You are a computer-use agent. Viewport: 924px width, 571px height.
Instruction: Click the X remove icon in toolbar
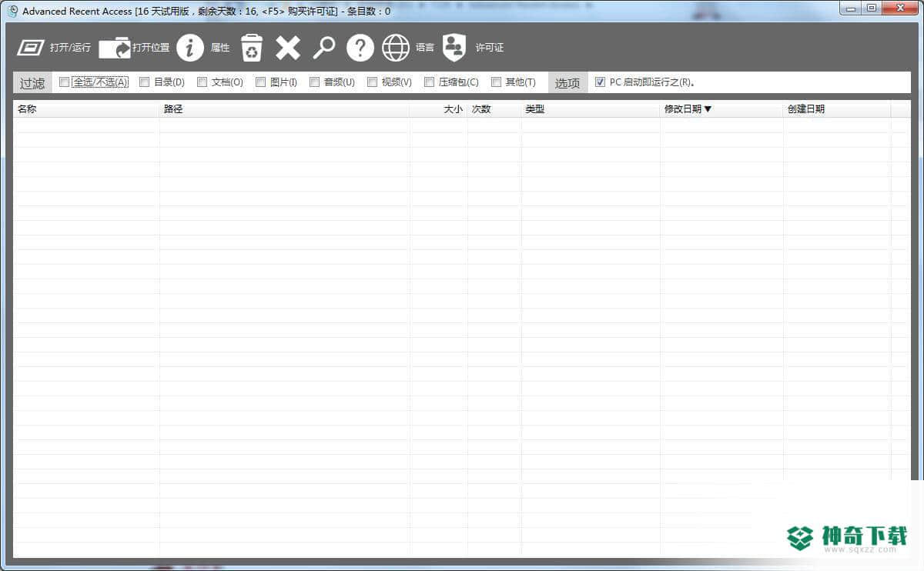pyautogui.click(x=288, y=48)
